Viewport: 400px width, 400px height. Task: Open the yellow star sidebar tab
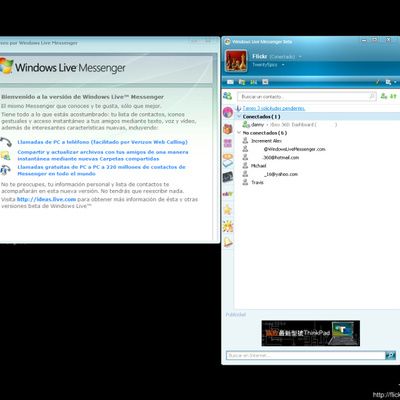[x=228, y=210]
